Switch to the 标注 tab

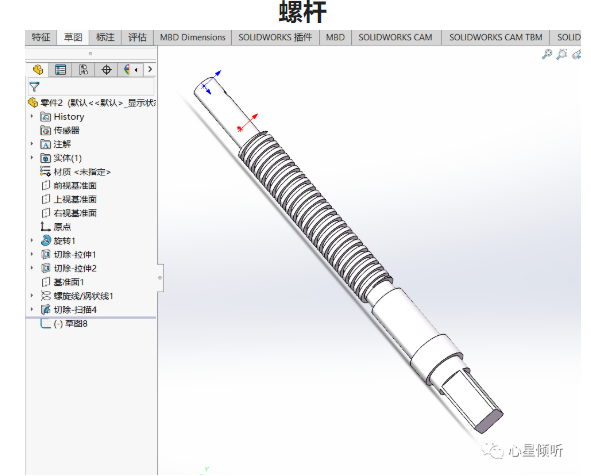pyautogui.click(x=105, y=37)
